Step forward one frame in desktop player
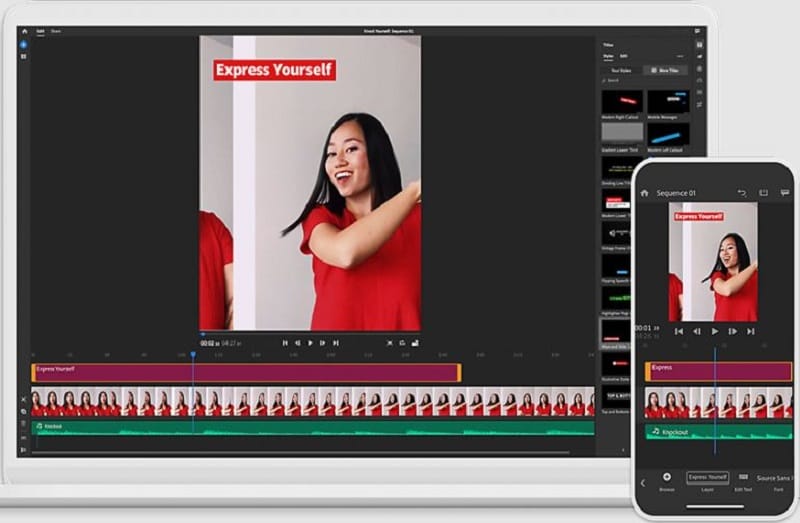This screenshot has height=523, width=800. pos(322,343)
